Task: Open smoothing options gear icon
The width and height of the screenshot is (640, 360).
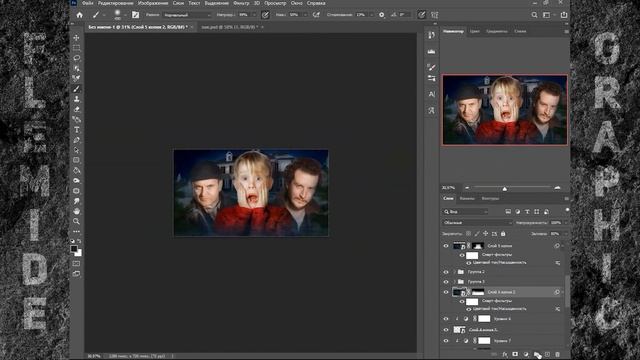Action: (382, 15)
